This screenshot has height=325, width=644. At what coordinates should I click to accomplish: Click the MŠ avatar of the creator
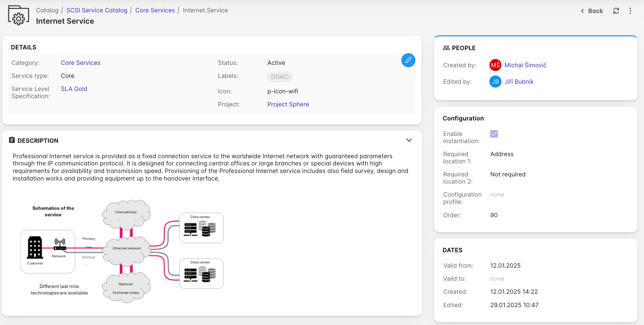tap(495, 65)
